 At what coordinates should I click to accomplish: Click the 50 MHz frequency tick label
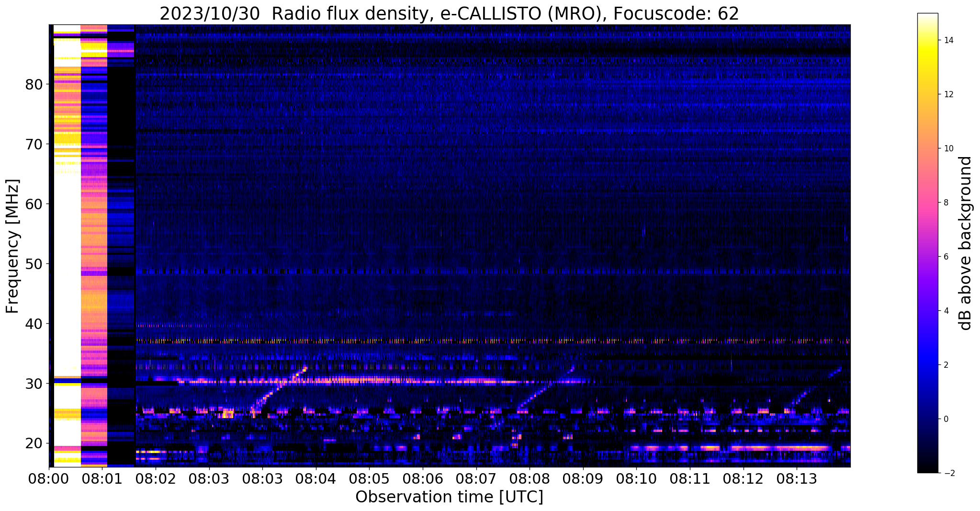click(x=34, y=264)
